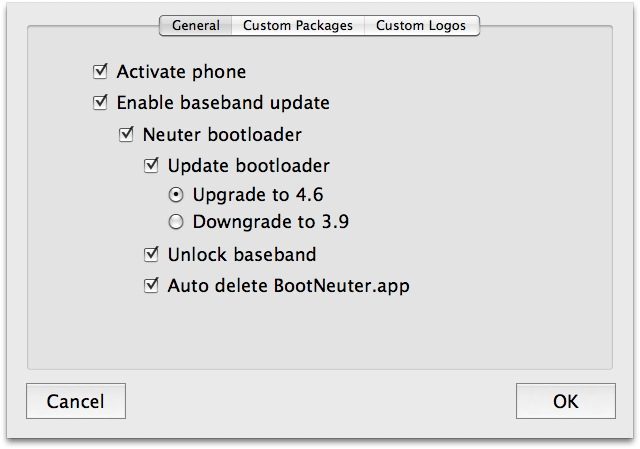Turn off the Unlock baseband checkbox
This screenshot has height=449, width=640.
[152, 255]
